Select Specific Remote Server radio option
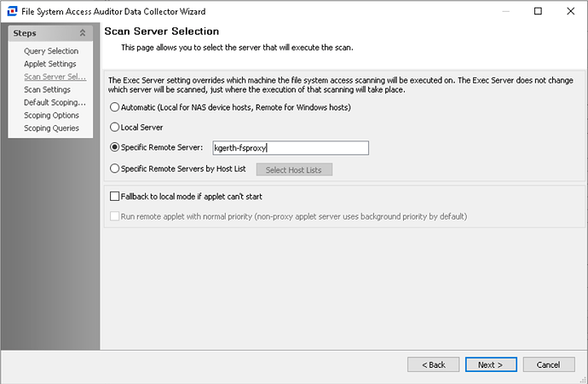 [114, 147]
